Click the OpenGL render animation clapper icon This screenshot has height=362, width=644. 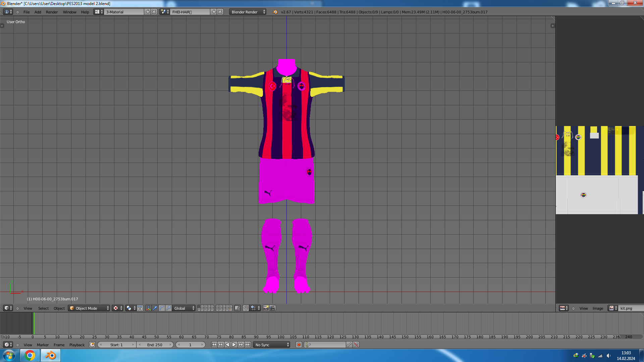(272, 308)
